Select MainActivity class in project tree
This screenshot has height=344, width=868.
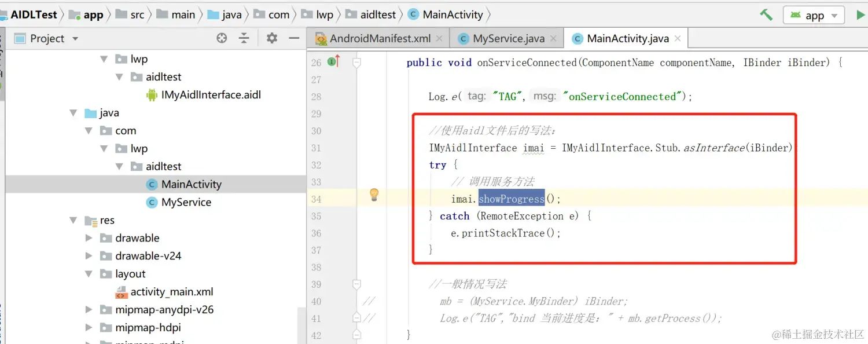pyautogui.click(x=191, y=184)
